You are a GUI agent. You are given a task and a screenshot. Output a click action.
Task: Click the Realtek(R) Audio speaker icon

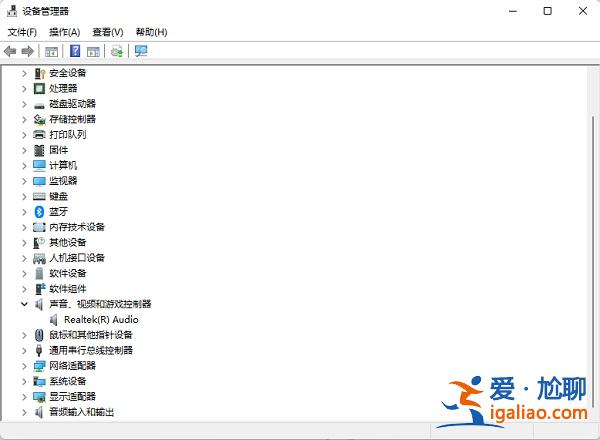tap(54, 320)
